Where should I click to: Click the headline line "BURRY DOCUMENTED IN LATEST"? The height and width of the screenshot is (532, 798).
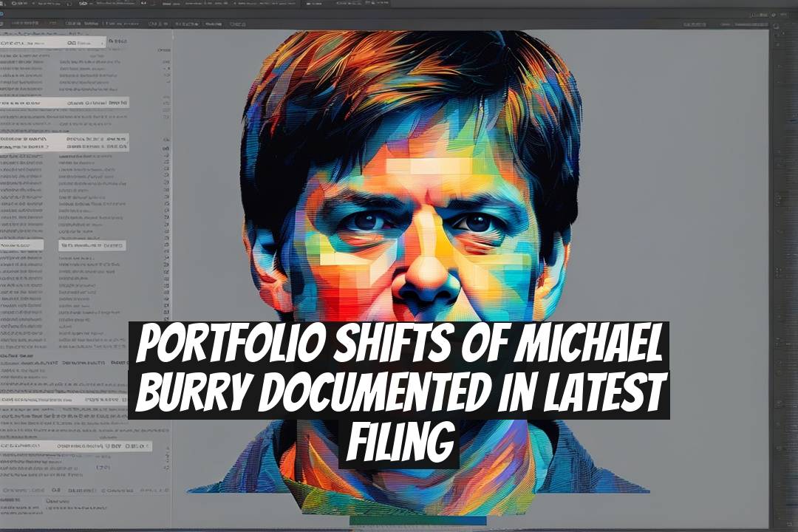pyautogui.click(x=400, y=392)
